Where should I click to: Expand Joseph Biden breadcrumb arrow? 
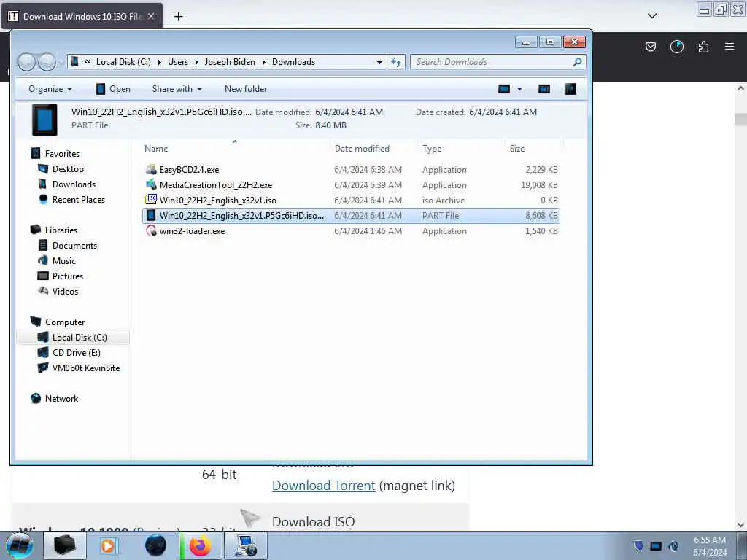[263, 62]
